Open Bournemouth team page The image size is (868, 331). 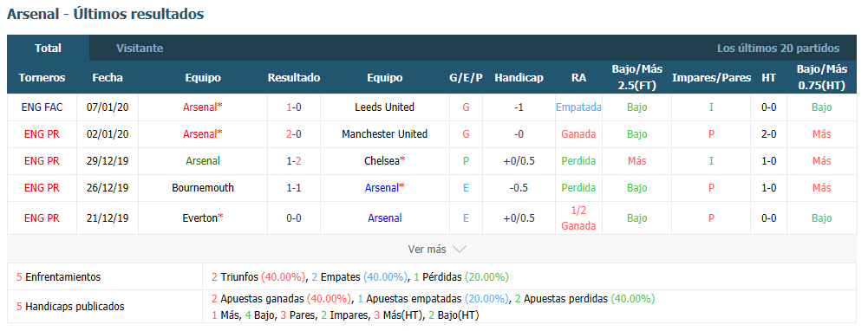tap(203, 188)
